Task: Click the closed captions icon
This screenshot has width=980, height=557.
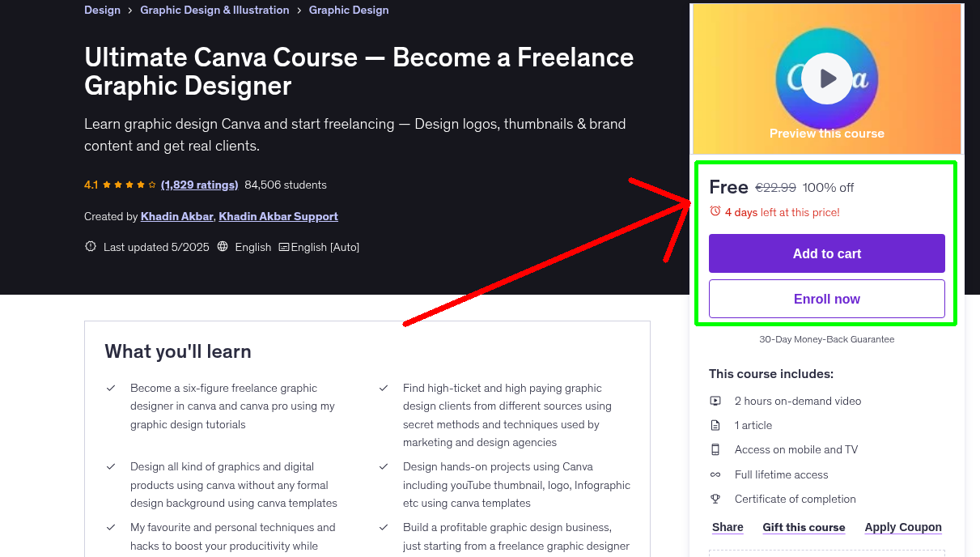Action: [283, 247]
